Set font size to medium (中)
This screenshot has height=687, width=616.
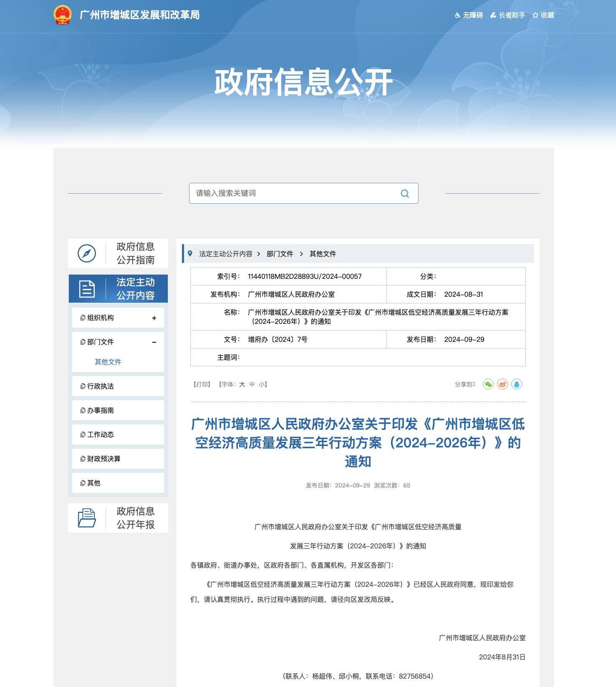pyautogui.click(x=252, y=384)
